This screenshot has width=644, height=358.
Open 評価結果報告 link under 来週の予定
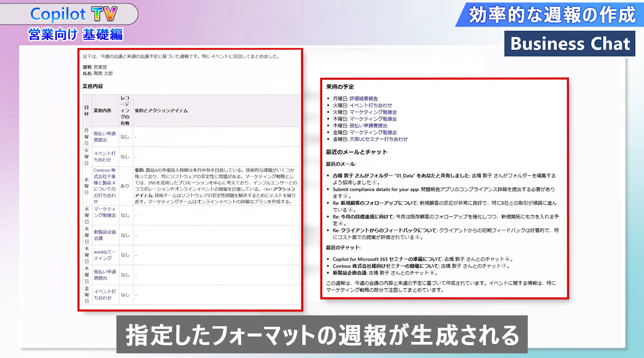364,98
